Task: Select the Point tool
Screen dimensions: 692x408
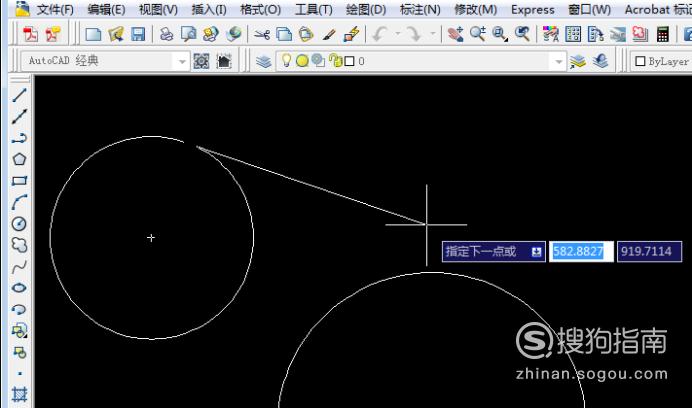Action: [x=19, y=373]
